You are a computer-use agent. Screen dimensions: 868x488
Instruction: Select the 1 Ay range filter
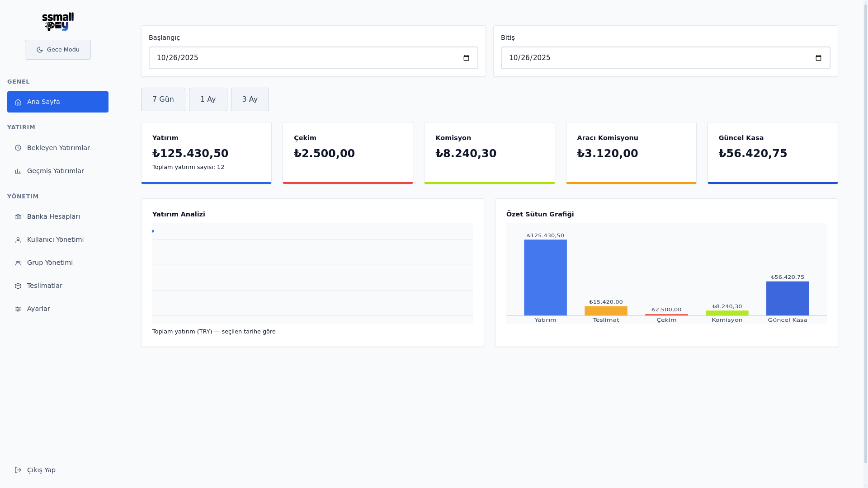pyautogui.click(x=208, y=99)
